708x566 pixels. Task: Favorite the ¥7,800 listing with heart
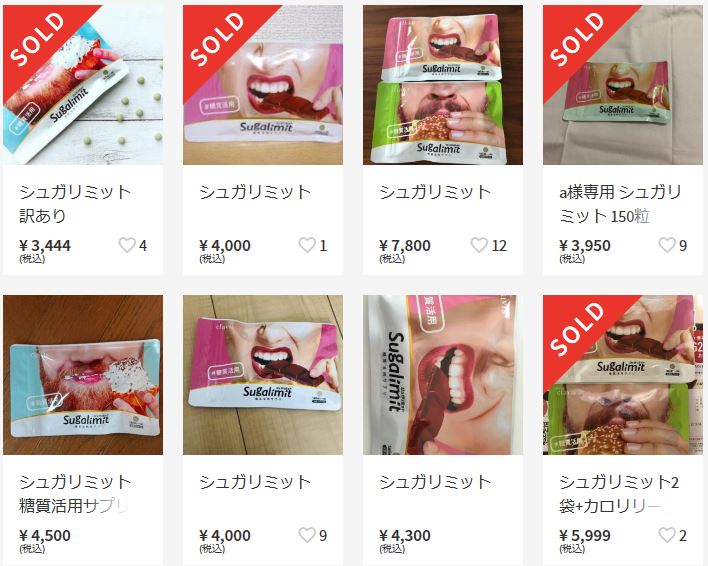click(x=479, y=245)
